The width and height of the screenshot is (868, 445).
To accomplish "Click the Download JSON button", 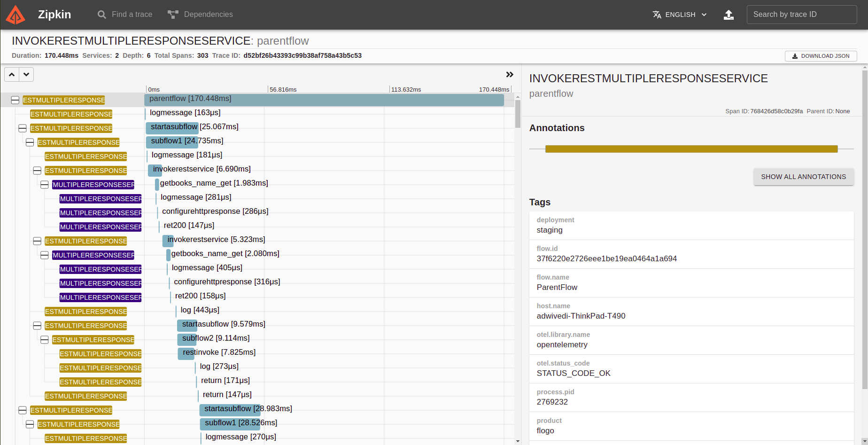I will click(821, 56).
